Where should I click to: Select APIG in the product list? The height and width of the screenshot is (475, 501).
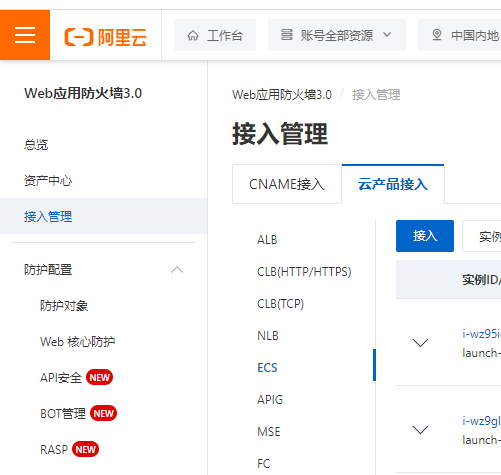coord(270,400)
